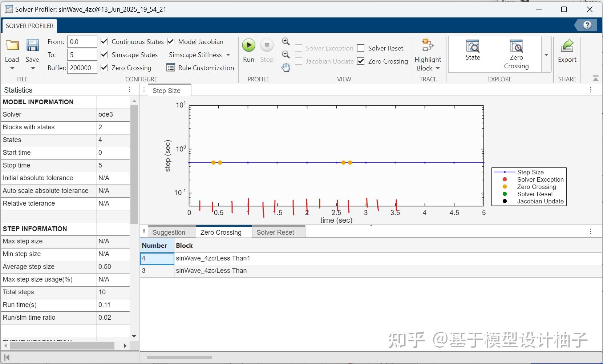Click Statistics horizontal scroll left arrow
This screenshot has height=364, width=603.
5,345
